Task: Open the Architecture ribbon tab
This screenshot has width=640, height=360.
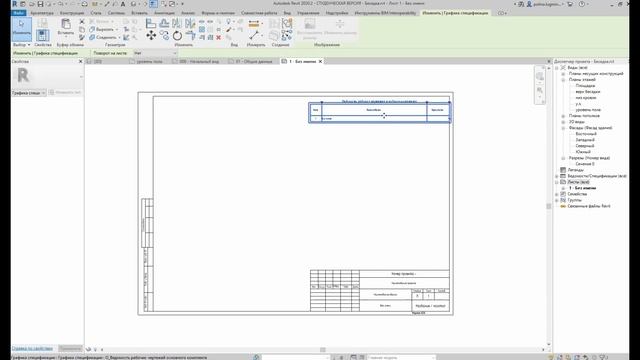Action: [x=42, y=13]
